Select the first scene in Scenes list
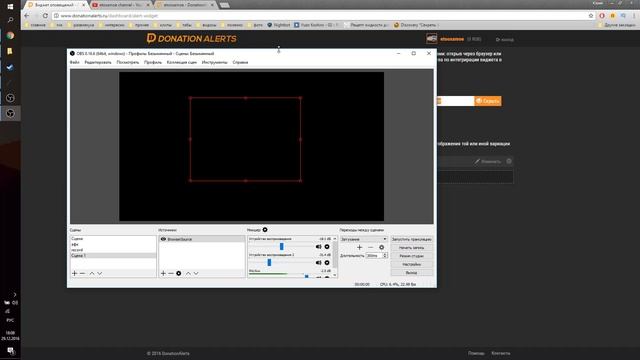The height and width of the screenshot is (360, 640). pos(113,239)
